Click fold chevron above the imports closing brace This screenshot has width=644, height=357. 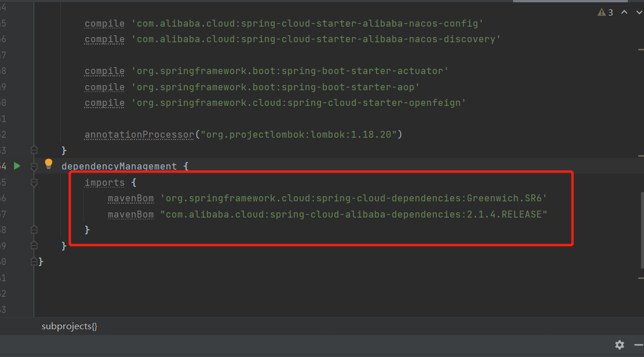(x=34, y=229)
